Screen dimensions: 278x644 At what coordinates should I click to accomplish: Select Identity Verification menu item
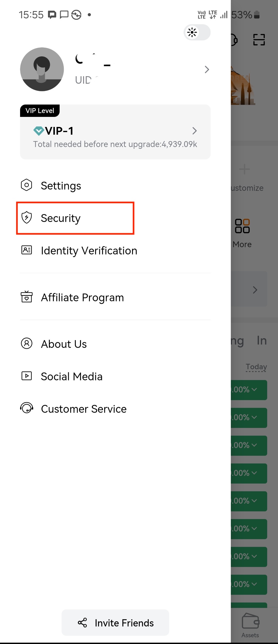coord(89,251)
